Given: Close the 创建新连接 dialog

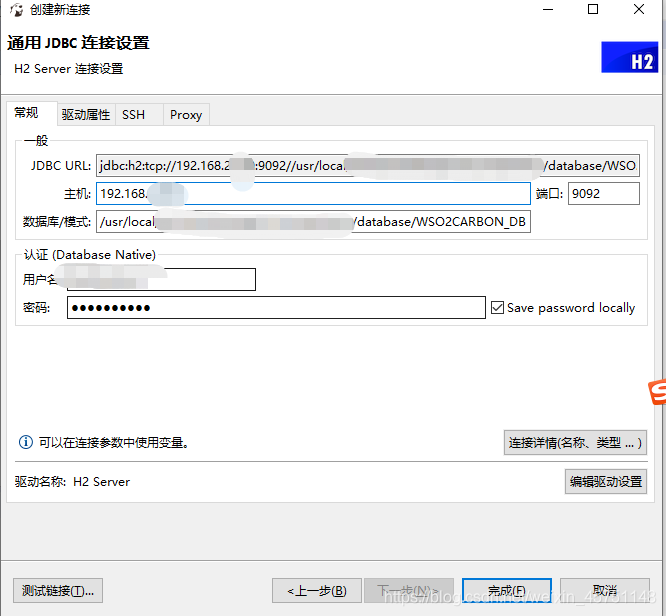Looking at the screenshot, I should click(639, 9).
